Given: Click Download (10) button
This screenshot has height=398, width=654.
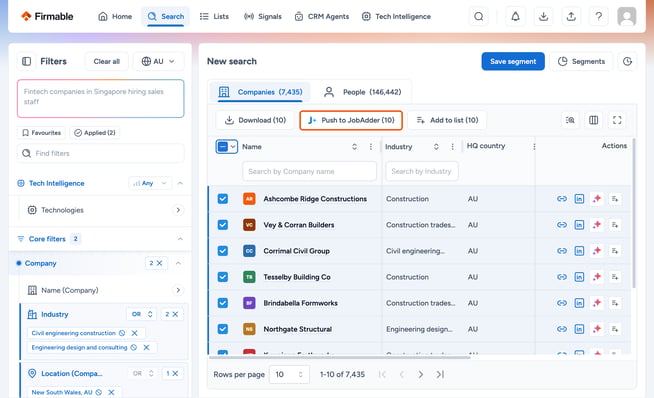Looking at the screenshot, I should click(255, 120).
